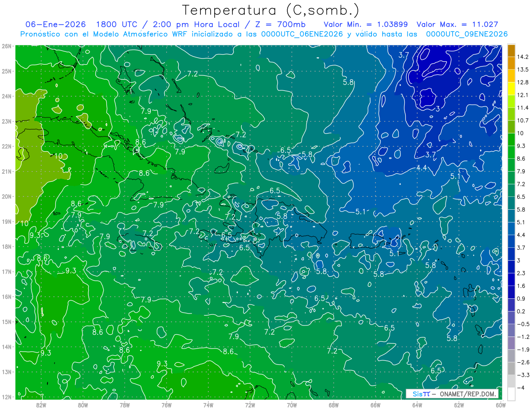Click the '66W' longitude axis label
The height and width of the screenshot is (411, 532).
(375, 405)
